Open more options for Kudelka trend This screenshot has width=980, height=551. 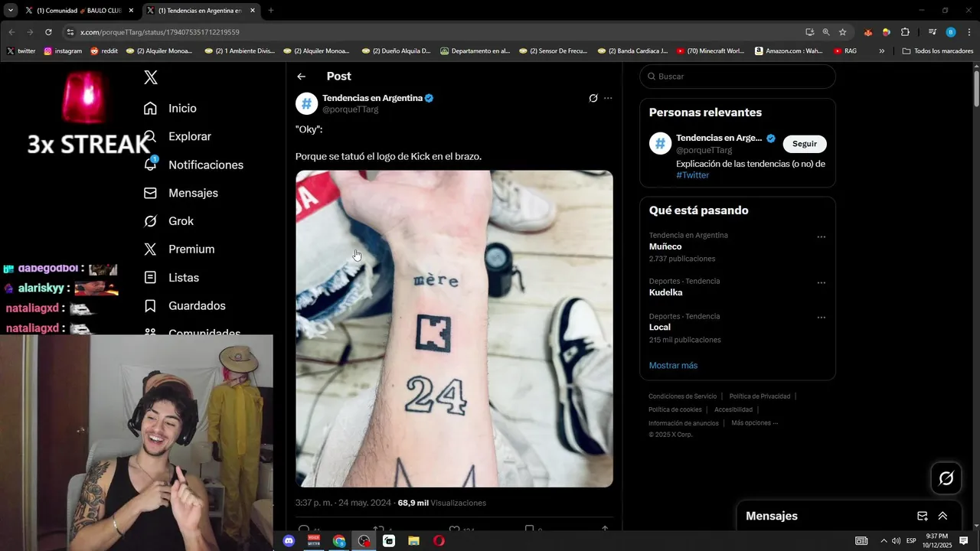(x=821, y=283)
